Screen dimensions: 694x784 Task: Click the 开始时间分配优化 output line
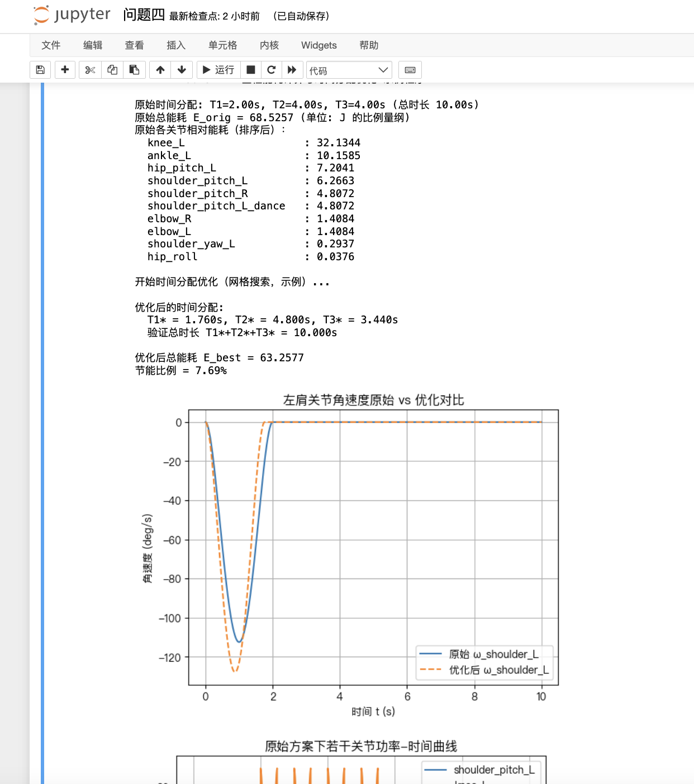click(232, 282)
